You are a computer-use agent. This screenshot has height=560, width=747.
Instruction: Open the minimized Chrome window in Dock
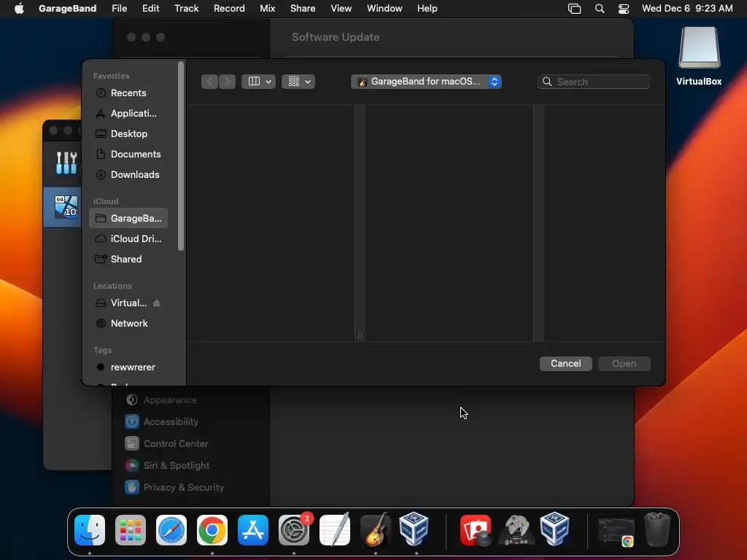click(x=616, y=532)
